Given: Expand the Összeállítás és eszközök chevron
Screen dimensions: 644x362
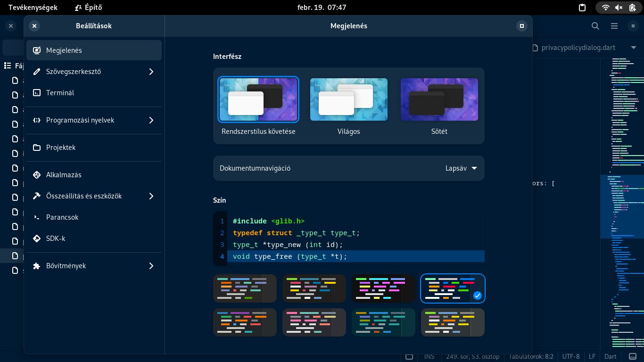Looking at the screenshot, I should coord(151,196).
